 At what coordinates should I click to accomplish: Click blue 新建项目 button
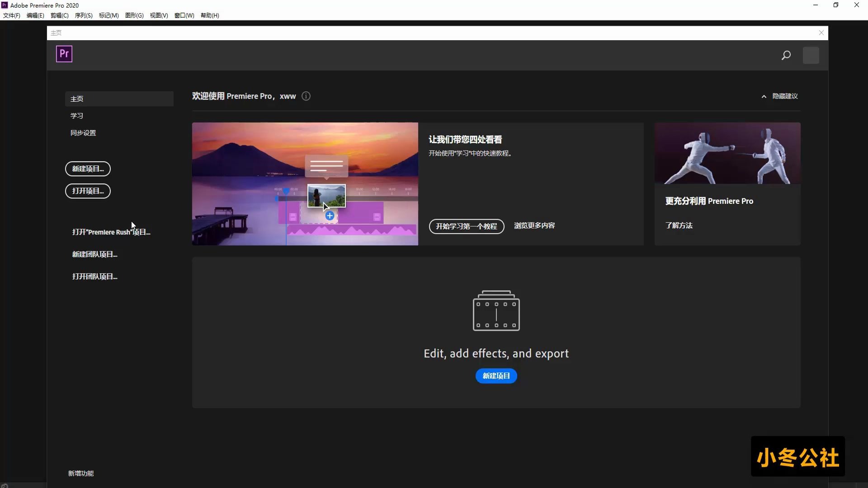496,376
